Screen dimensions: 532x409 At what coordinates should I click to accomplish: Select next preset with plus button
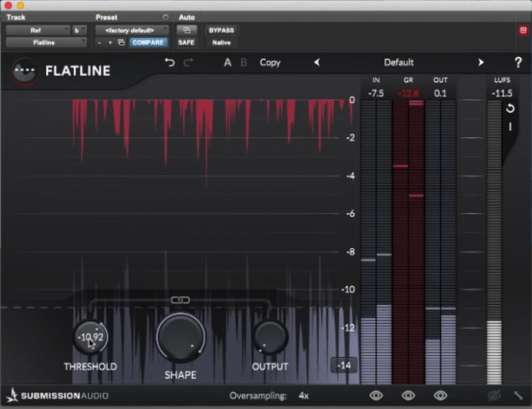pos(110,43)
